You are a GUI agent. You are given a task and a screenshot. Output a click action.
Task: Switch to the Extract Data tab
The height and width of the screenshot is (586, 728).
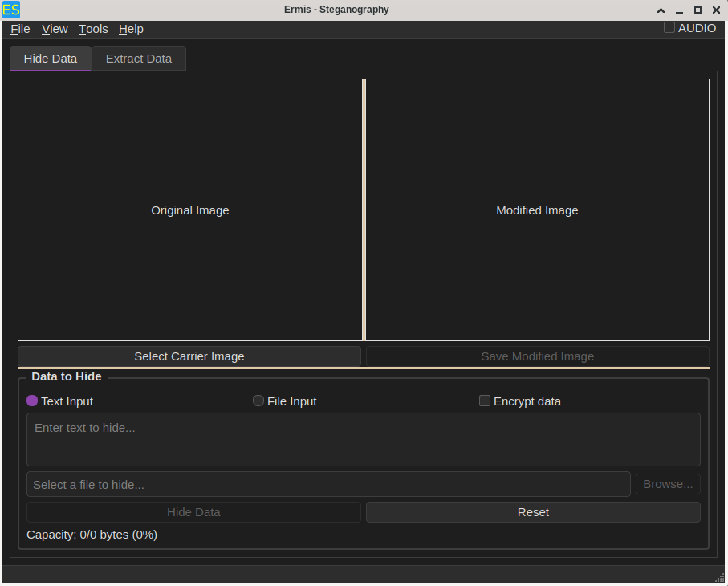(x=139, y=59)
